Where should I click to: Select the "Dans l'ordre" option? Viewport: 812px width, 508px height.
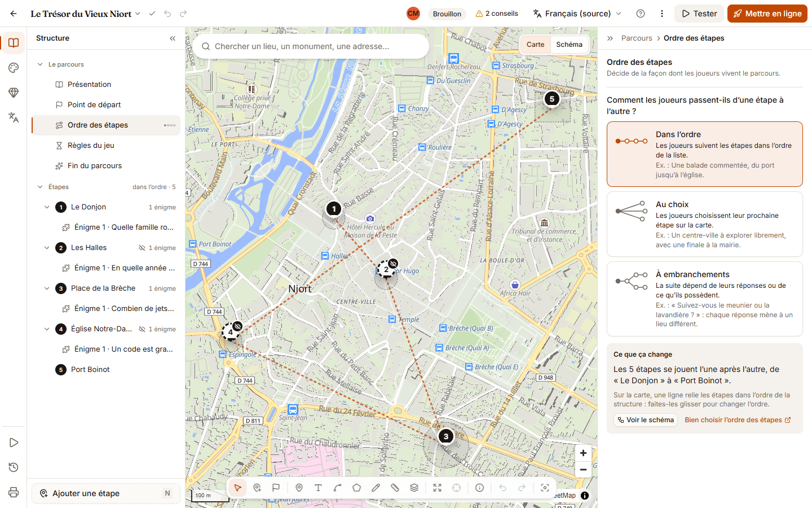(705, 154)
